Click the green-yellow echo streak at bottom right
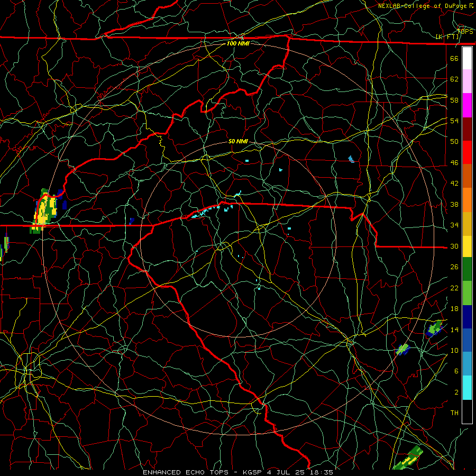 pos(409,458)
